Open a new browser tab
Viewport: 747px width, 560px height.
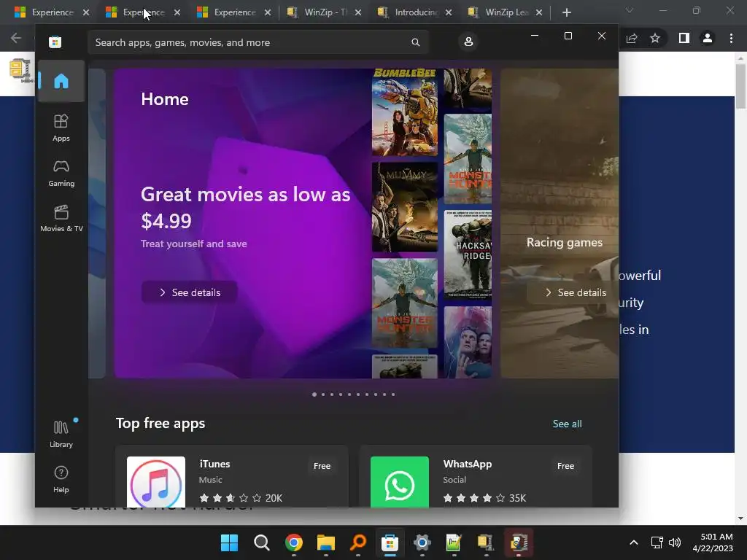(566, 12)
